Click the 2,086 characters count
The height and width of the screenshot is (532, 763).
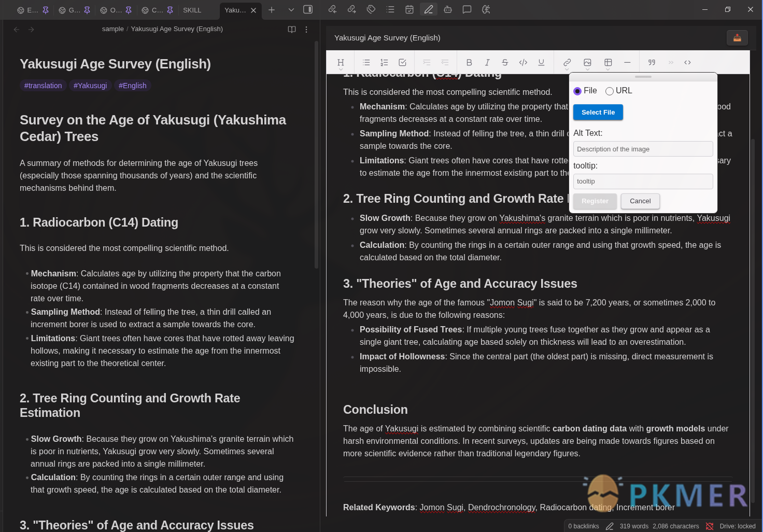pos(676,526)
